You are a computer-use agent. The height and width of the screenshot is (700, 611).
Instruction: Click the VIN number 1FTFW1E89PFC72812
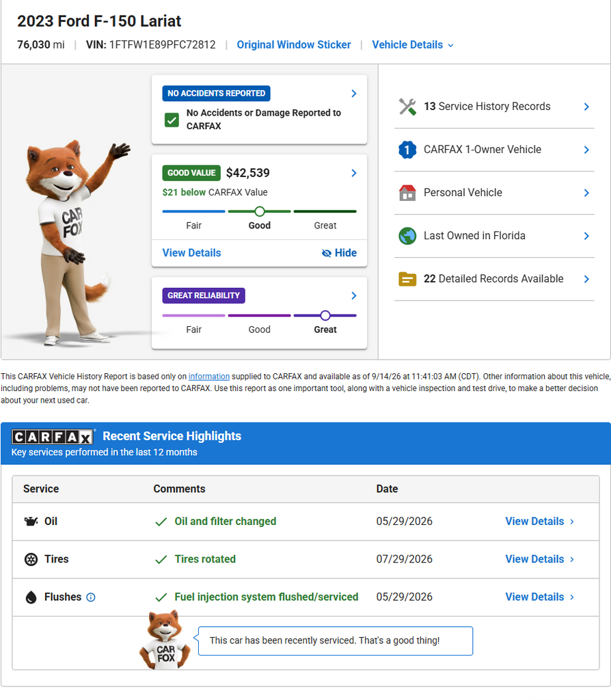163,45
